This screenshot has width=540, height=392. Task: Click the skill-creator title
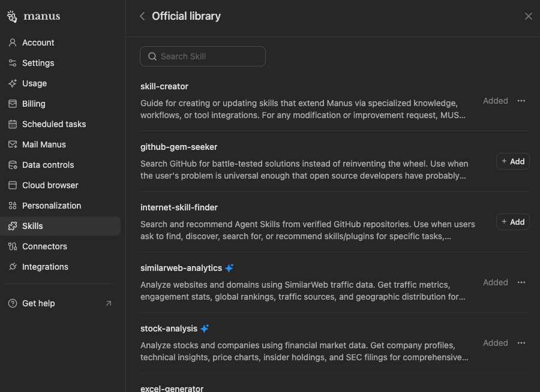(x=164, y=86)
